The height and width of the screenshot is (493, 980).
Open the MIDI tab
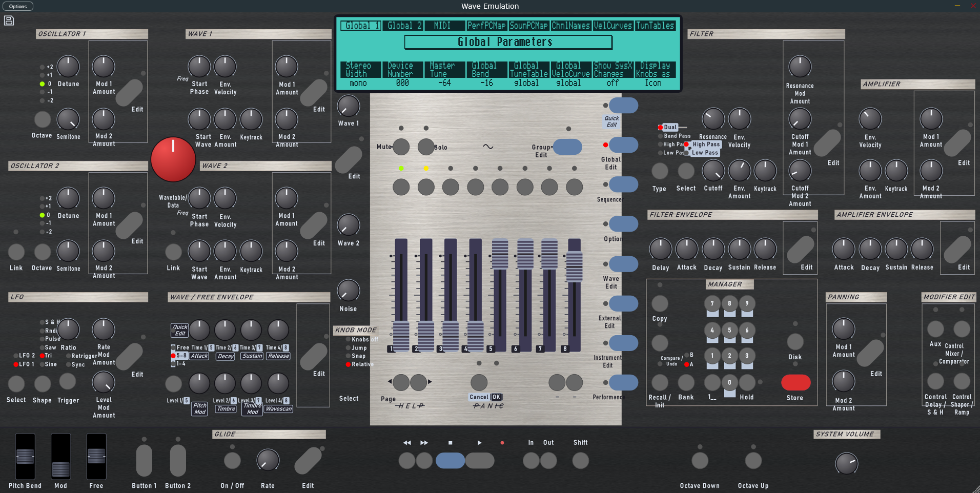tap(445, 26)
